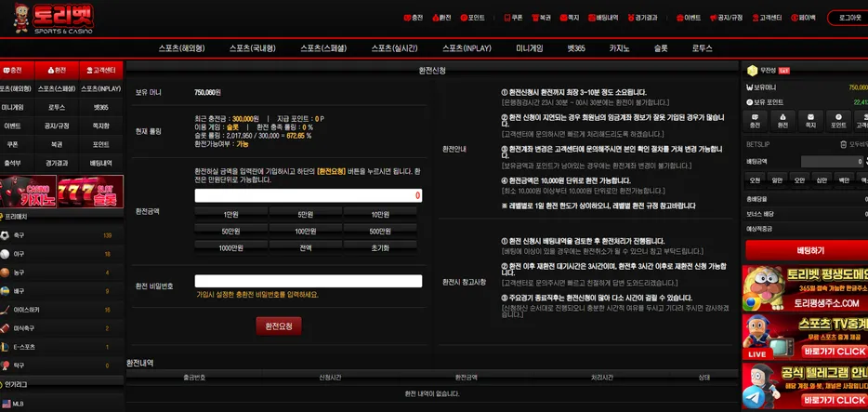Click the 쿠폰 icon in the top header
The image size is (868, 412).
click(506, 18)
